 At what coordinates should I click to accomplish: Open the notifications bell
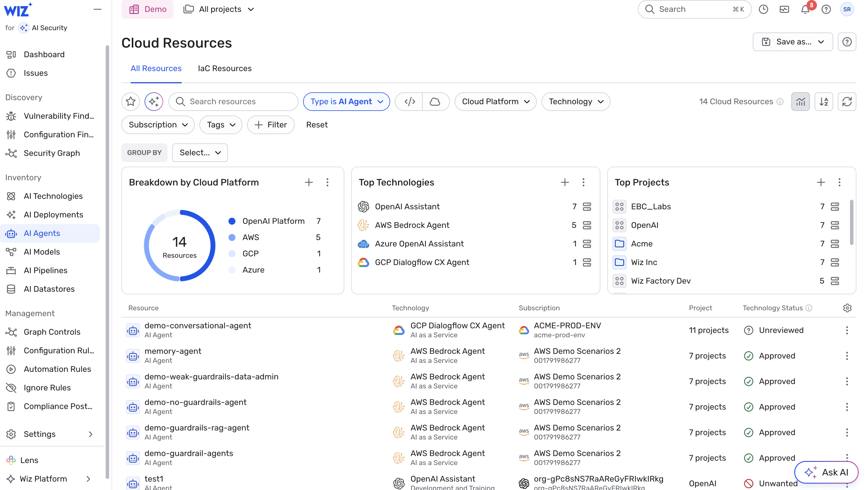click(x=805, y=9)
